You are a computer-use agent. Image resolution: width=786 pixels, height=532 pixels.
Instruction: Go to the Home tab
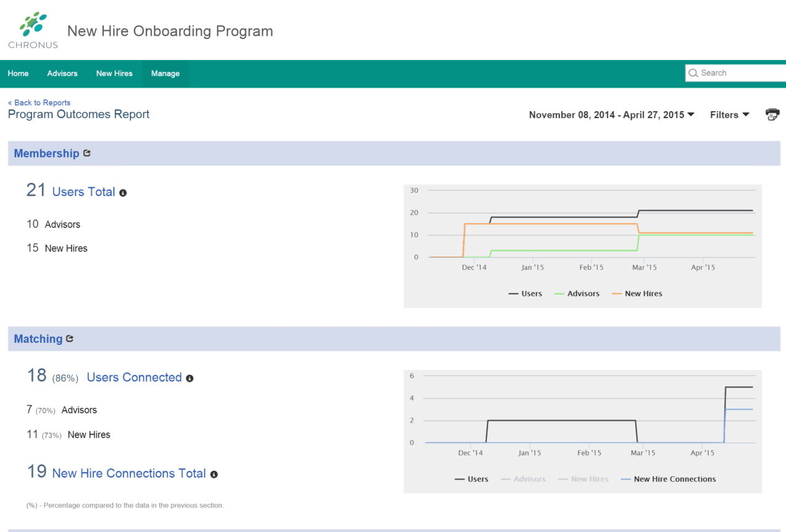(18, 74)
